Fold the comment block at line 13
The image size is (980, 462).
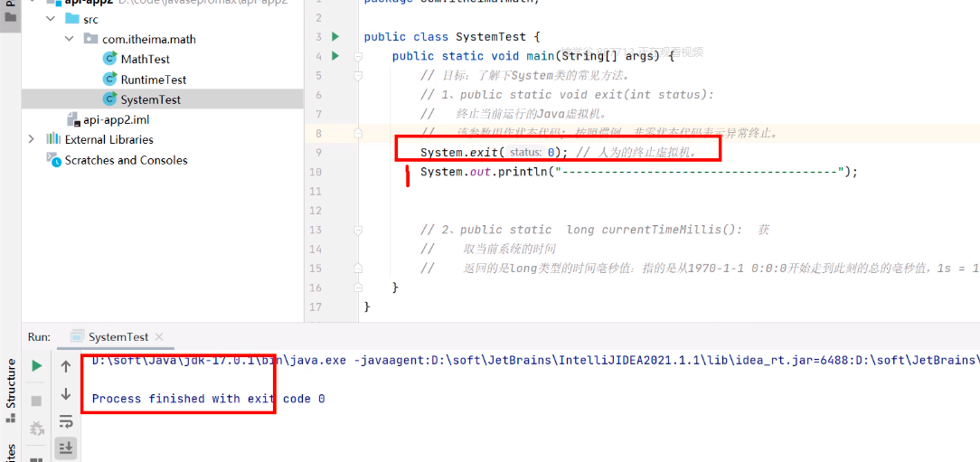click(358, 230)
